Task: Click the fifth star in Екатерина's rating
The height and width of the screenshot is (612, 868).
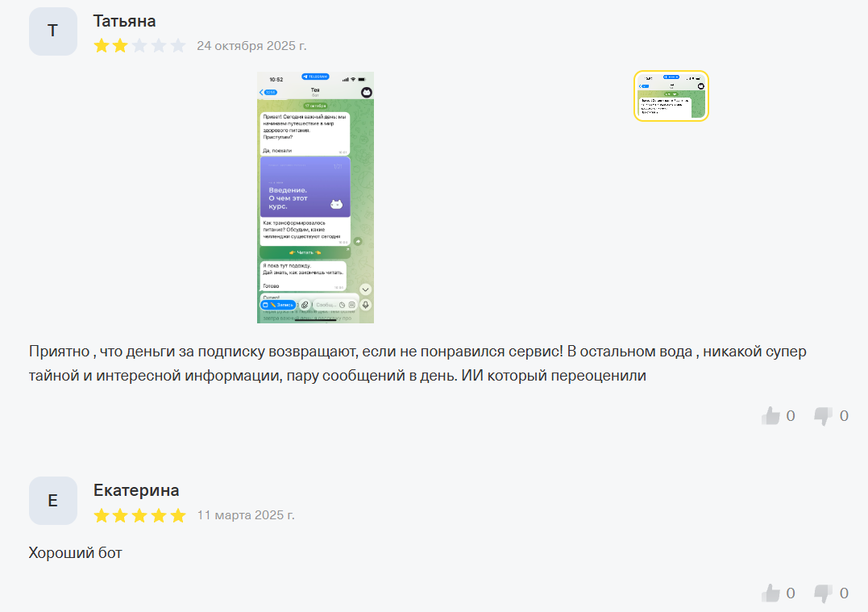Action: click(177, 515)
